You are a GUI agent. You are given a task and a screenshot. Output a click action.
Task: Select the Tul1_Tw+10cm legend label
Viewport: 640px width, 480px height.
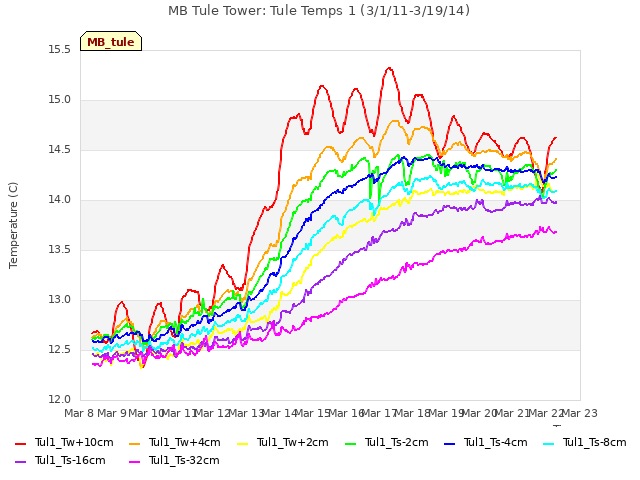point(74,442)
